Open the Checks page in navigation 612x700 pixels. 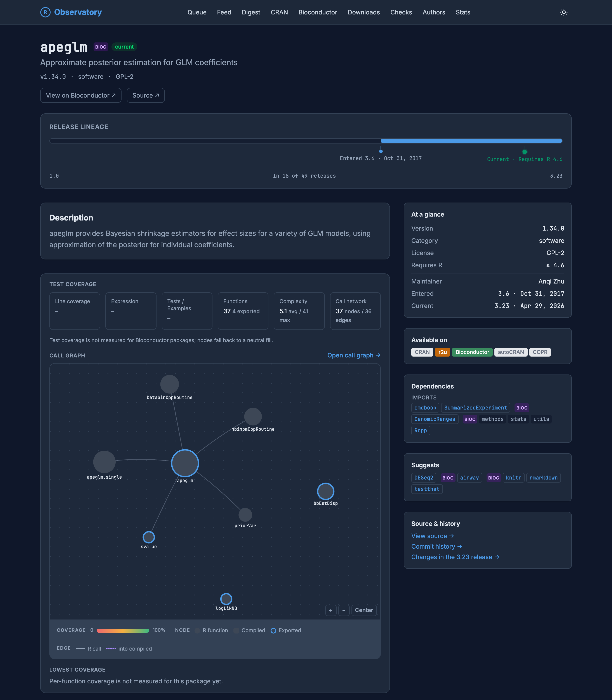point(401,12)
